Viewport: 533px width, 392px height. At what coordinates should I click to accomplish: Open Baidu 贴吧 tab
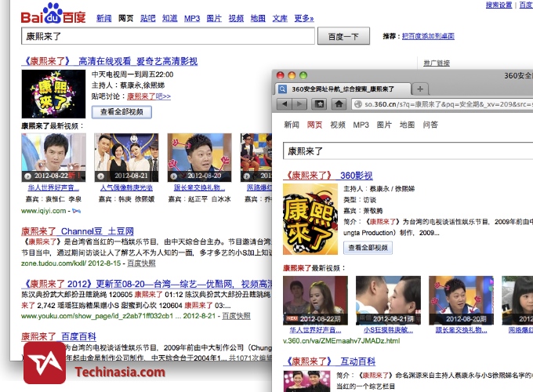[148, 18]
